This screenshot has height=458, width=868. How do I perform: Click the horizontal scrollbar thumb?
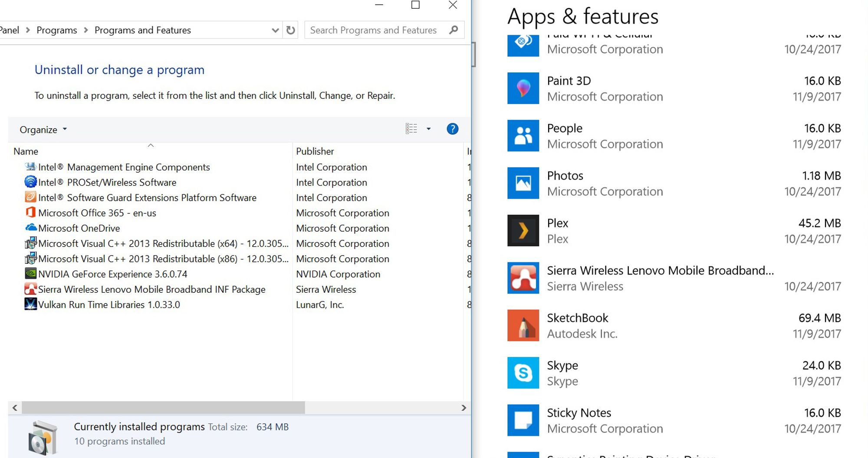(163, 408)
